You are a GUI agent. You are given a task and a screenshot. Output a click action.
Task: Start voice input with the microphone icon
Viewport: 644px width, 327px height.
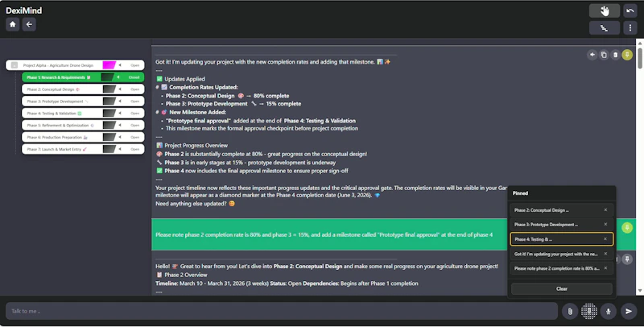tap(609, 312)
